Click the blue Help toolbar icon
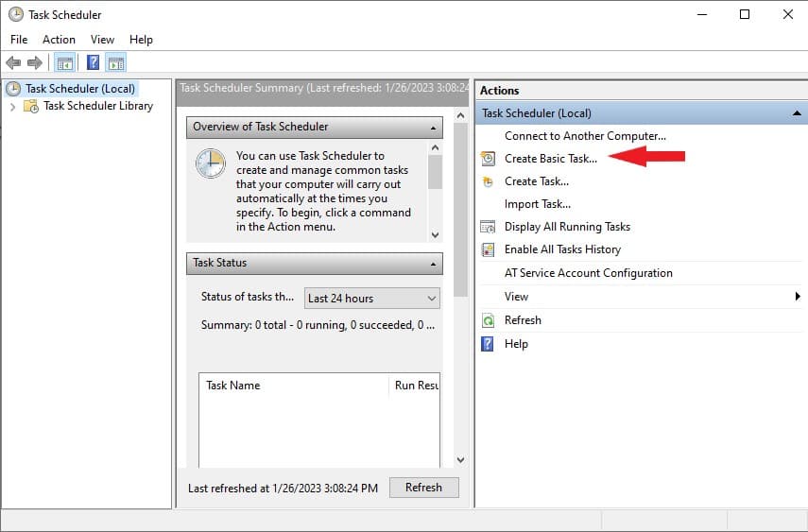This screenshot has width=808, height=532. click(93, 63)
